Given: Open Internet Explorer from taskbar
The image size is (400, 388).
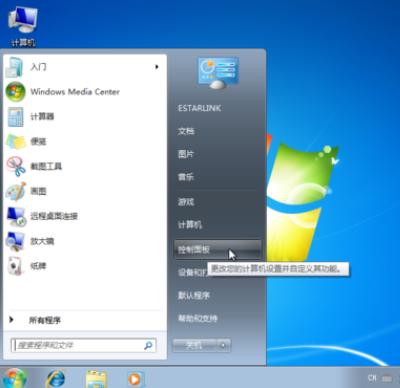Looking at the screenshot, I should 55,379.
